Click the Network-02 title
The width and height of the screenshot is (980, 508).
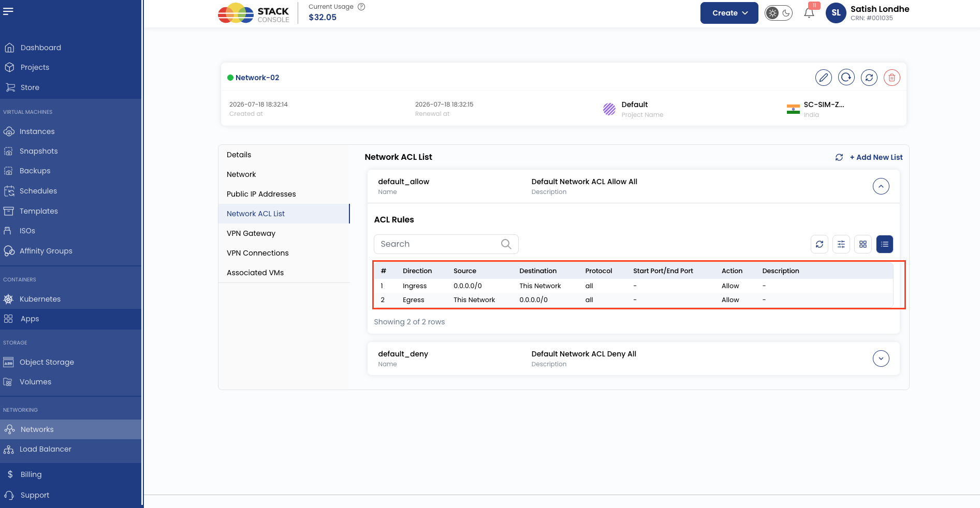pos(257,78)
